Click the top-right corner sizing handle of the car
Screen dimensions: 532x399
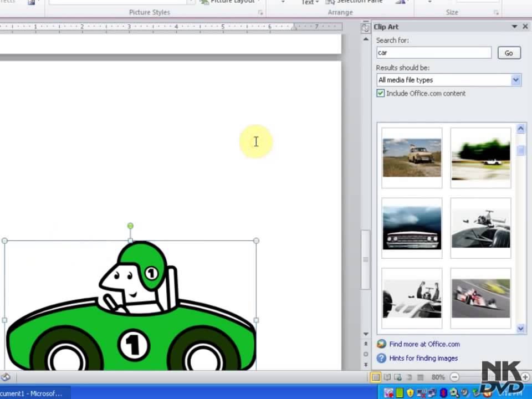(x=256, y=241)
